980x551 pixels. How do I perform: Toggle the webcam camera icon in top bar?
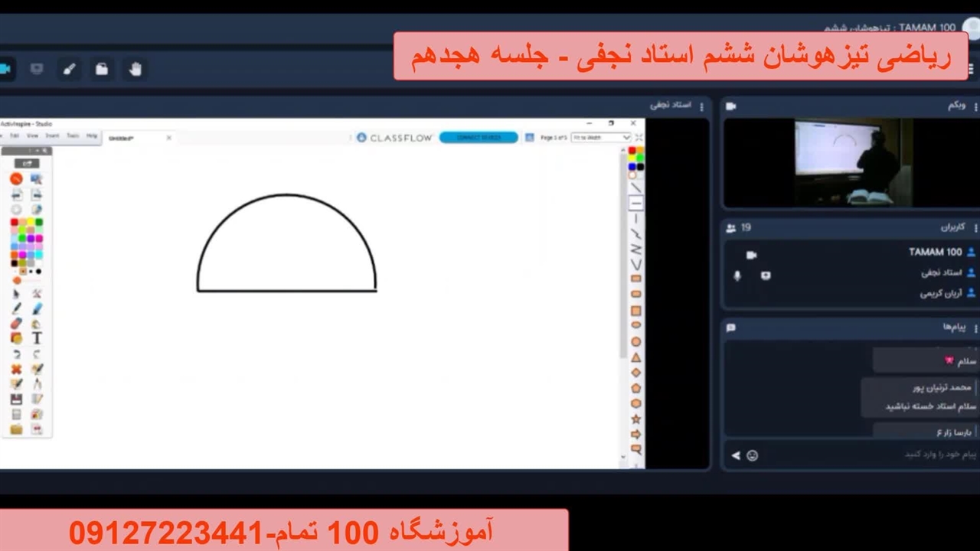[x=5, y=70]
